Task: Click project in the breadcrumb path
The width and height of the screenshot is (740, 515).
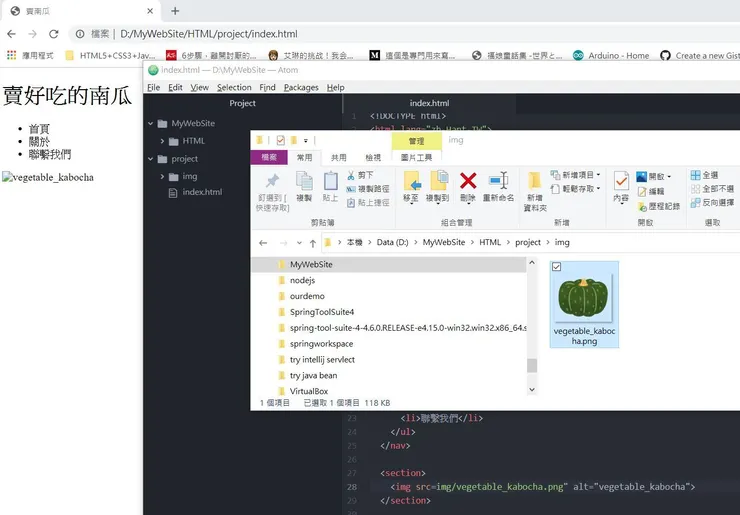Action: 528,242
